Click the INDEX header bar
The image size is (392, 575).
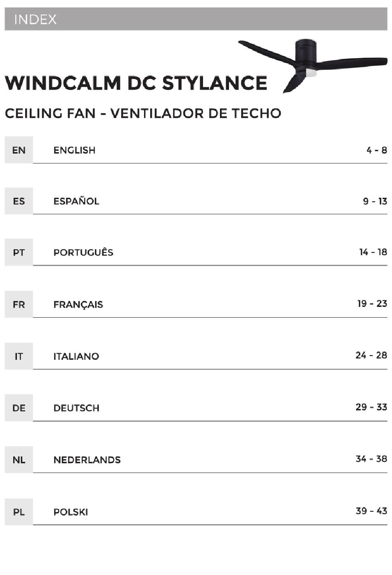click(x=196, y=19)
